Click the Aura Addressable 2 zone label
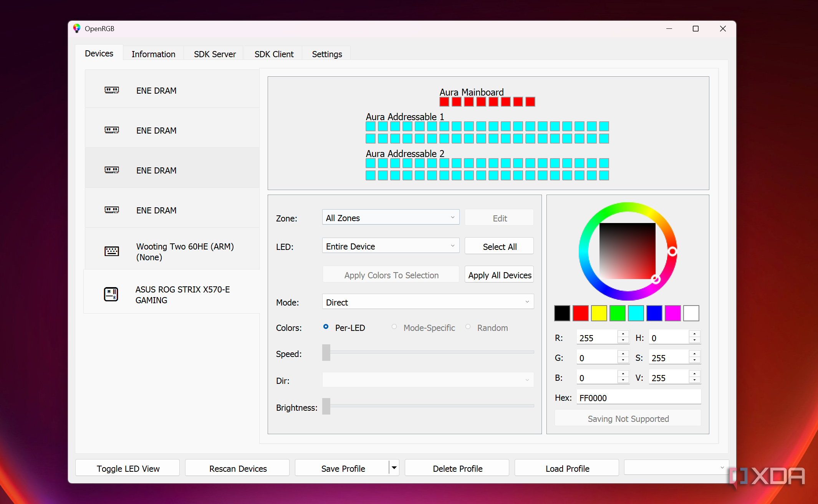 405,154
